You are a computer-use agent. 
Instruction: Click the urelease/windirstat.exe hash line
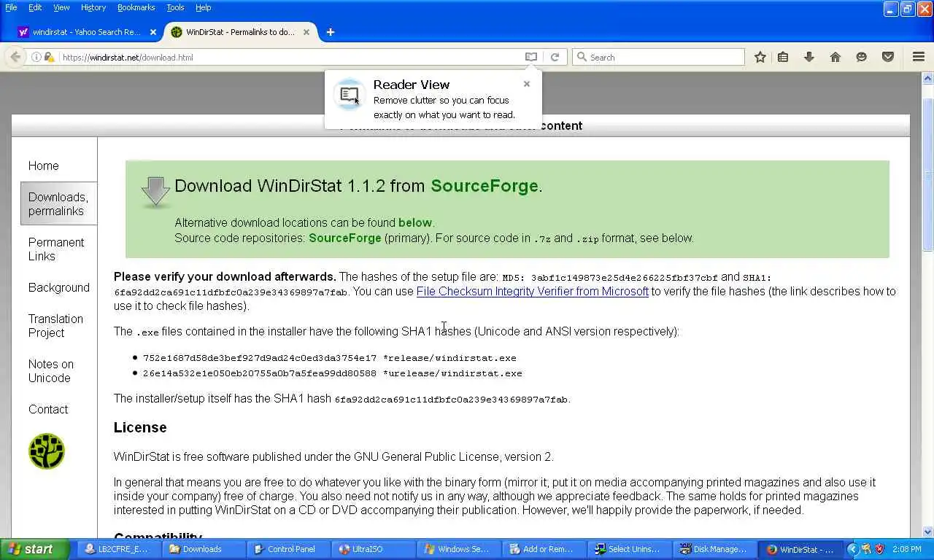pos(332,373)
